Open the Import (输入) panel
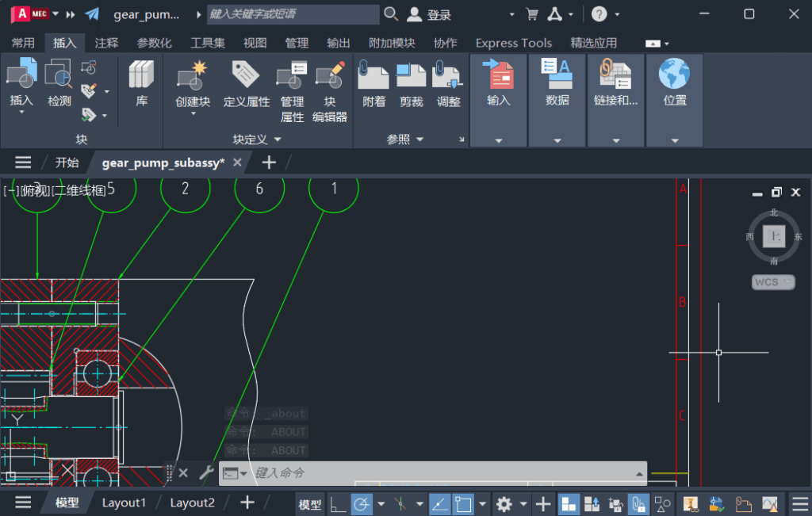Screen dimensions: 812x516 coord(498,101)
